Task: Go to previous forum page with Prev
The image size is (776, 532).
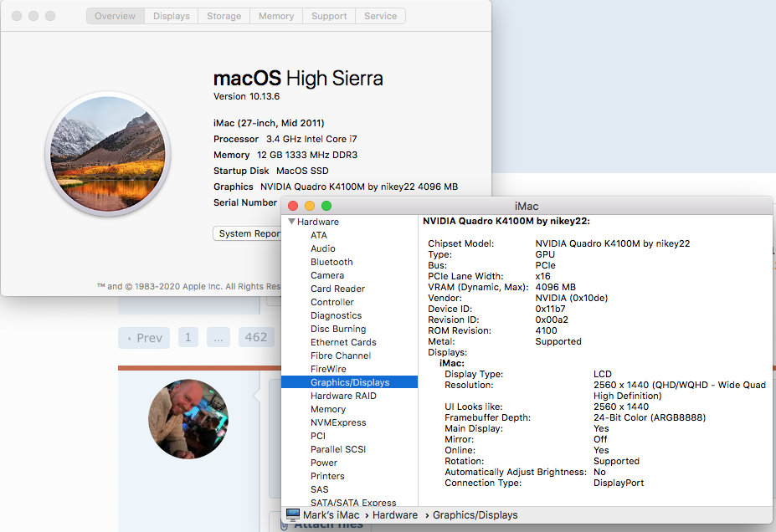Action: pos(144,338)
